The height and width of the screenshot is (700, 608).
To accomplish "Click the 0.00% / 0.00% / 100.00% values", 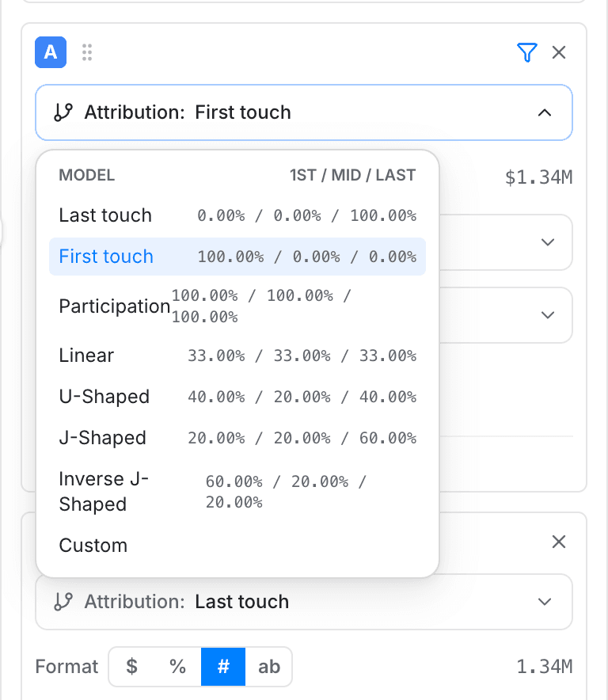I will pos(307,215).
